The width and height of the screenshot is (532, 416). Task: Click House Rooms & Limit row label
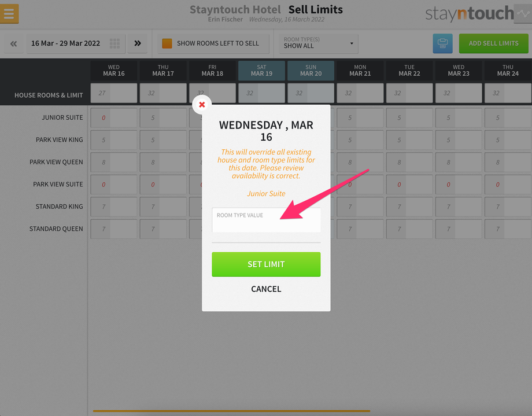49,95
